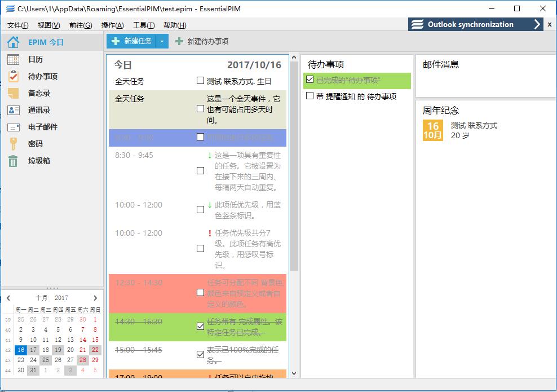Open the 前往(G) menu
557x392 pixels.
pyautogui.click(x=81, y=25)
